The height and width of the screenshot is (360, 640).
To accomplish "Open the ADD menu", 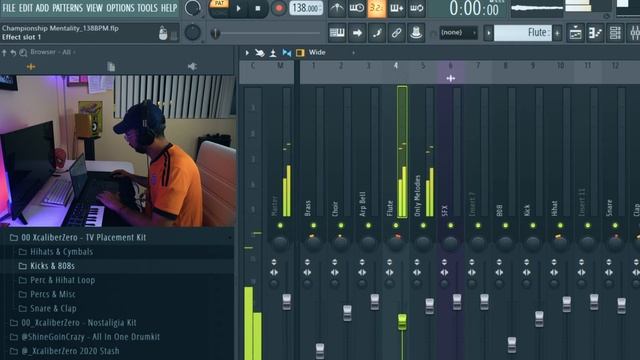I will (42, 8).
